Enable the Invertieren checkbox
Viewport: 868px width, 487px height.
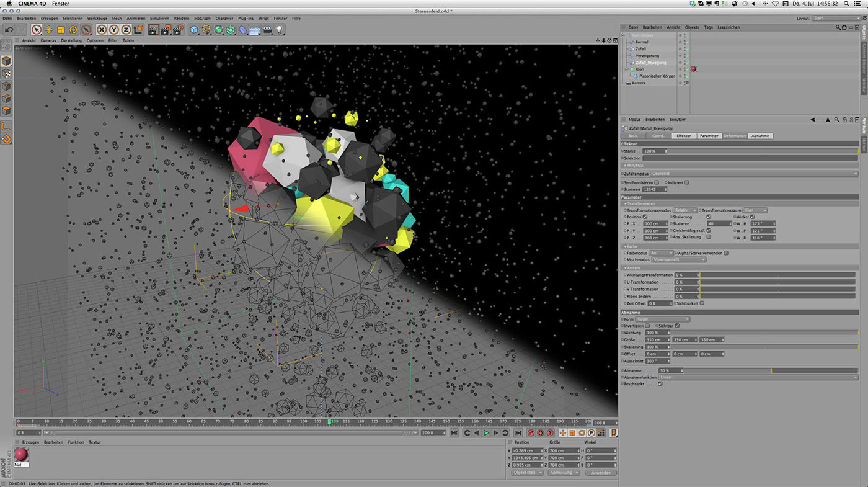click(648, 326)
